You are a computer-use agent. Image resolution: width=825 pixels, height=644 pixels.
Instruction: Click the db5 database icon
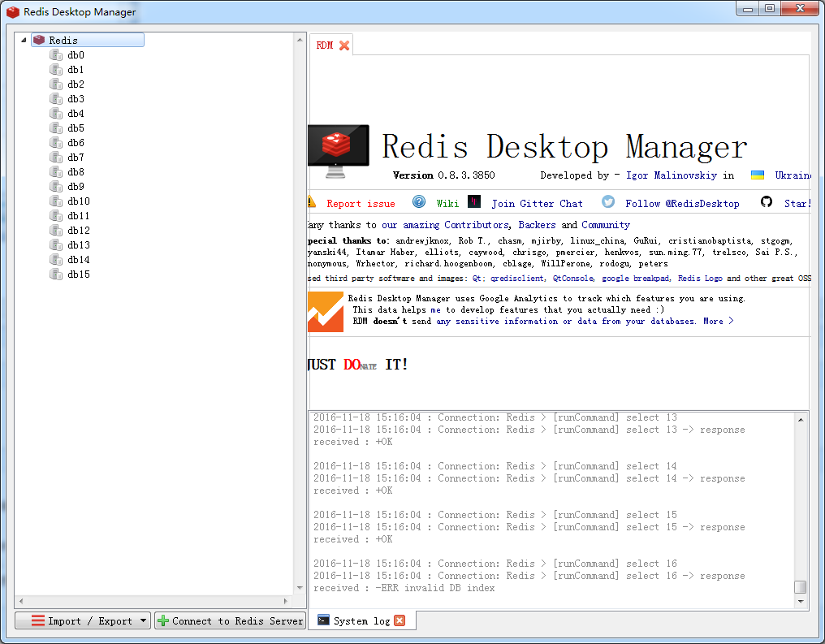point(56,128)
